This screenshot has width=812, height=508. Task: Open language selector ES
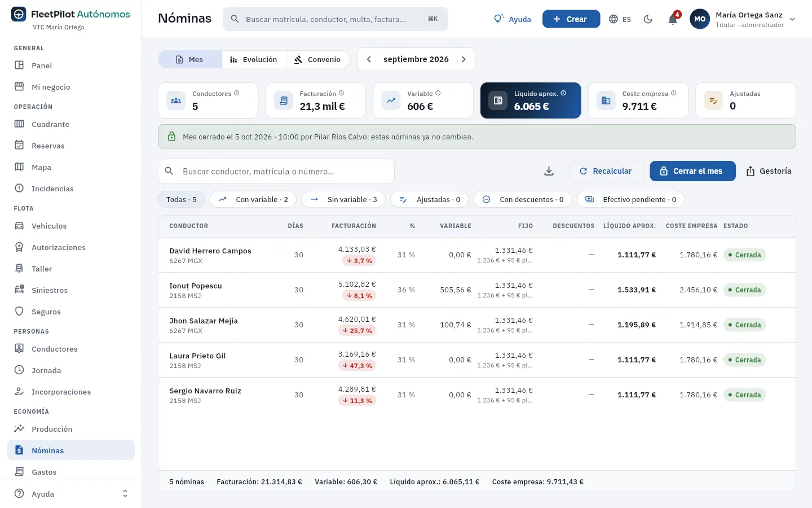pyautogui.click(x=620, y=19)
